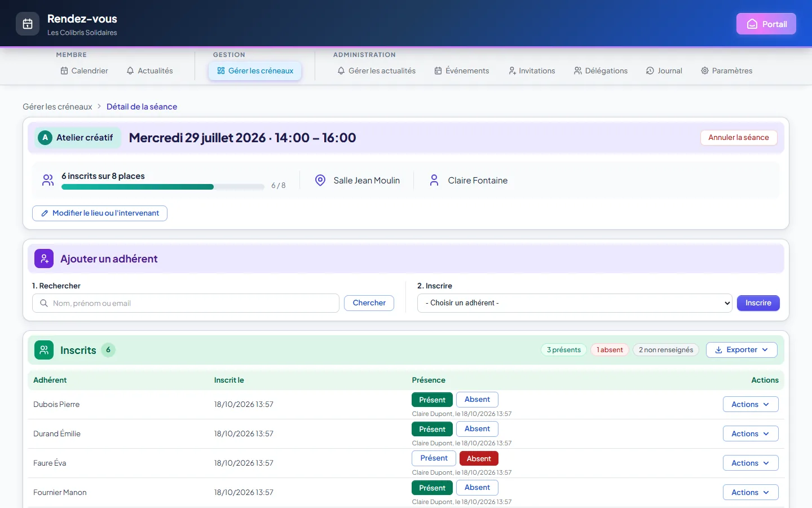Click the 2 non renseignés badge
Viewport: 812px width, 508px height.
pyautogui.click(x=666, y=350)
